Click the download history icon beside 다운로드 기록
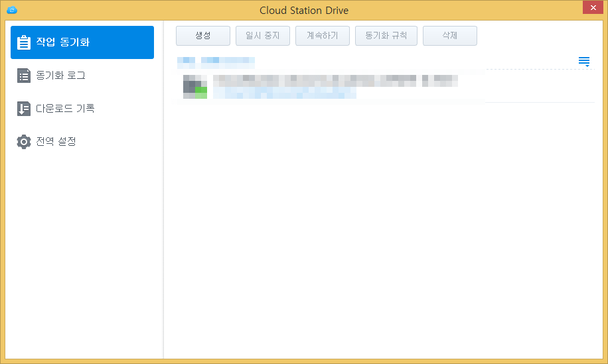Screen dimensions: 608x364 pos(24,109)
